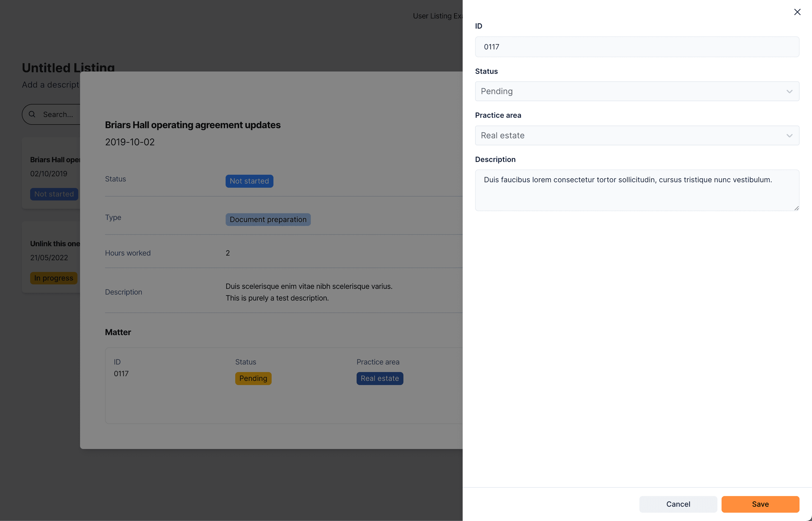Click the search magnifier icon in the listing
Image resolution: width=812 pixels, height=521 pixels.
(32, 114)
